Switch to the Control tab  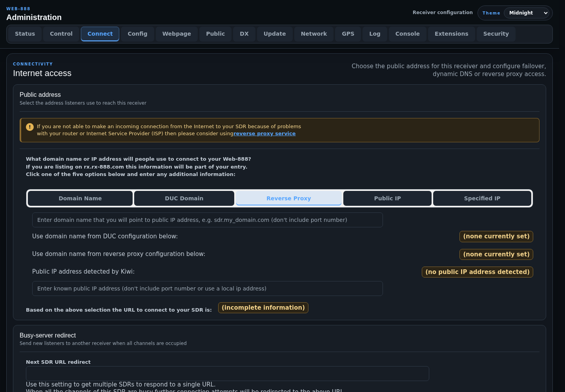click(x=61, y=34)
